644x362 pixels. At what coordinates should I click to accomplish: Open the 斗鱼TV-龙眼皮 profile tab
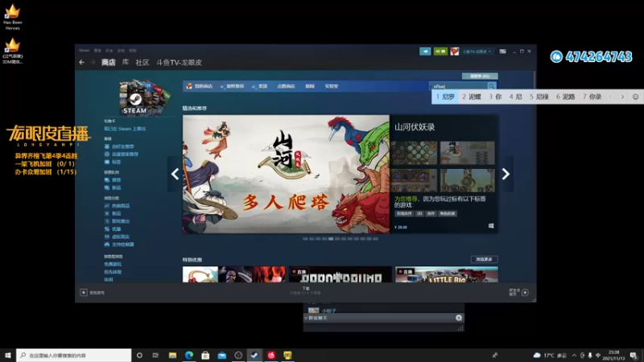(179, 63)
